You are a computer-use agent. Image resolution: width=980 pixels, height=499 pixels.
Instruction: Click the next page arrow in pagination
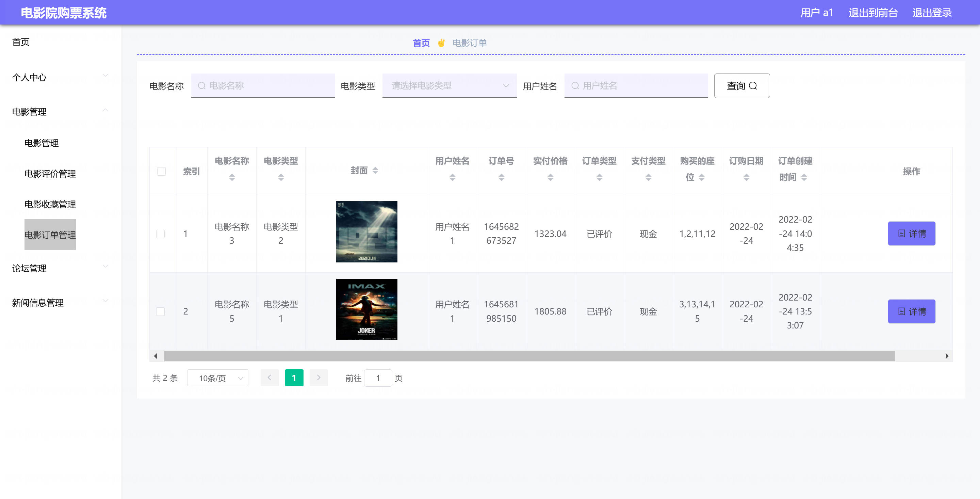click(318, 378)
